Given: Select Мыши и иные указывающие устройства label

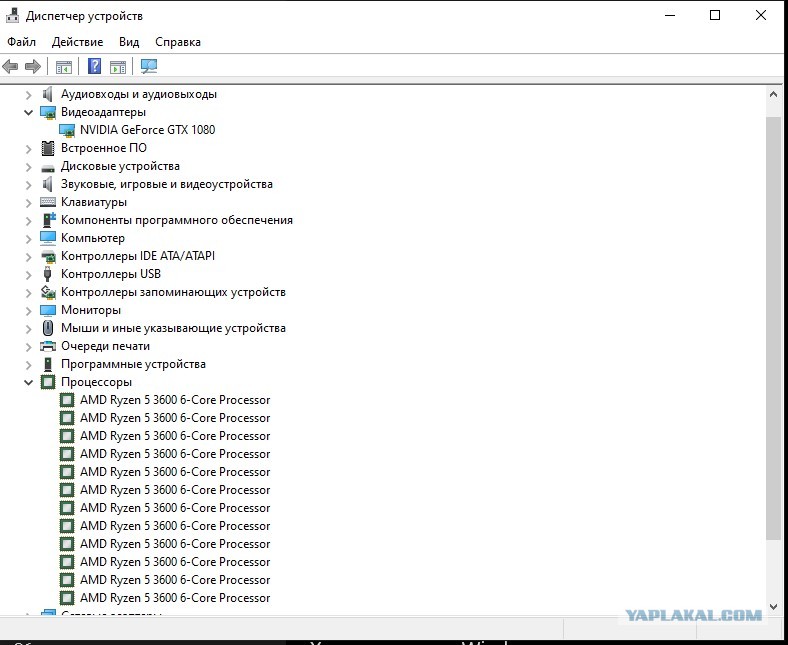Looking at the screenshot, I should coord(173,328).
